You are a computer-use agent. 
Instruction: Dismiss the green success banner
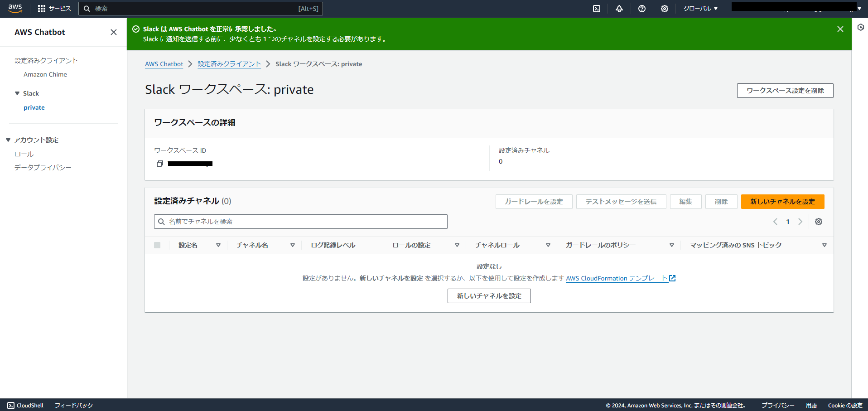point(840,29)
